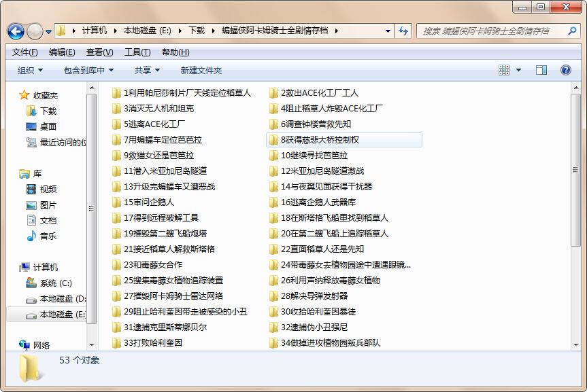Open the address bar history dropdown
Screen dimensions: 587x392
[388, 31]
